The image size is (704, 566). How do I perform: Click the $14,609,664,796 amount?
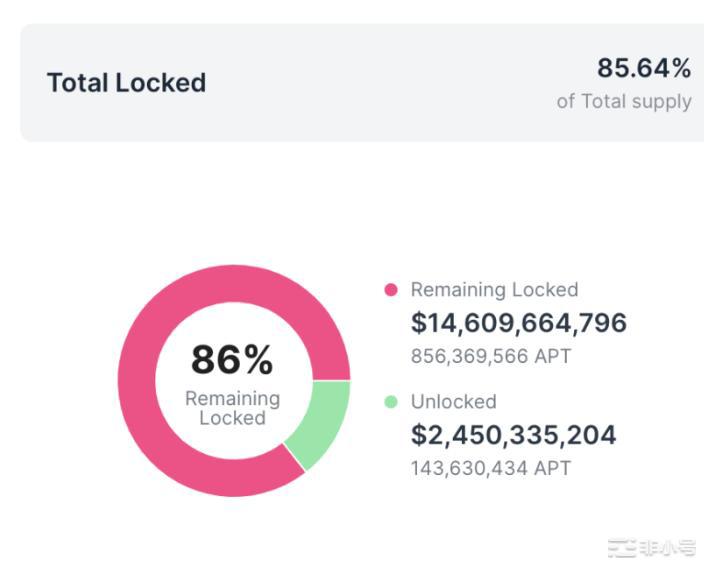coord(519,323)
